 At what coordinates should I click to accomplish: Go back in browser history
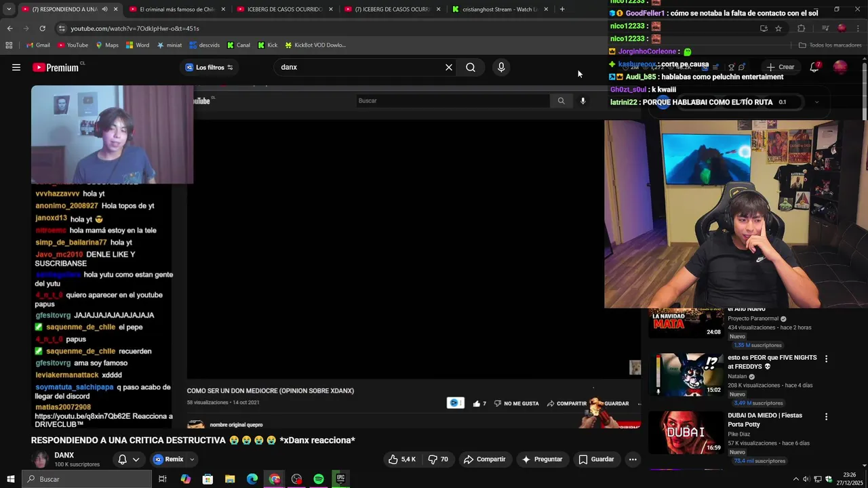pos(9,28)
